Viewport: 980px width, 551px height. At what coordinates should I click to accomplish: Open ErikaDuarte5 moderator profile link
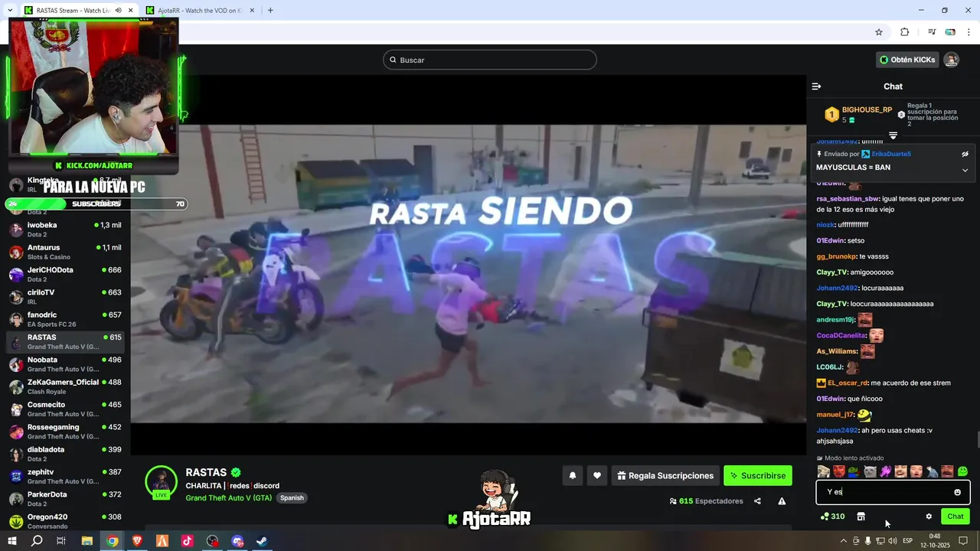coord(891,154)
